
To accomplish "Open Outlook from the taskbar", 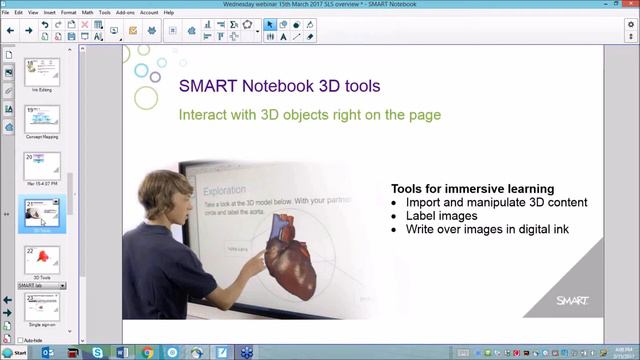I will tap(48, 353).
